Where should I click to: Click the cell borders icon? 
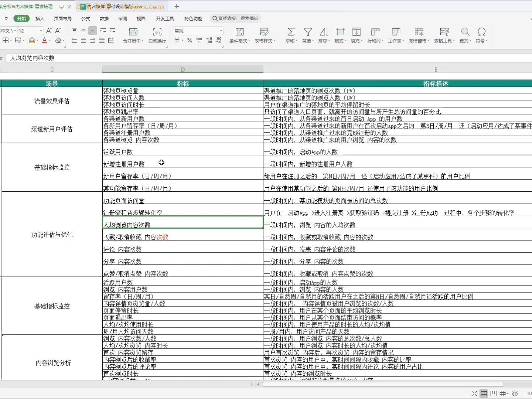tap(6, 40)
